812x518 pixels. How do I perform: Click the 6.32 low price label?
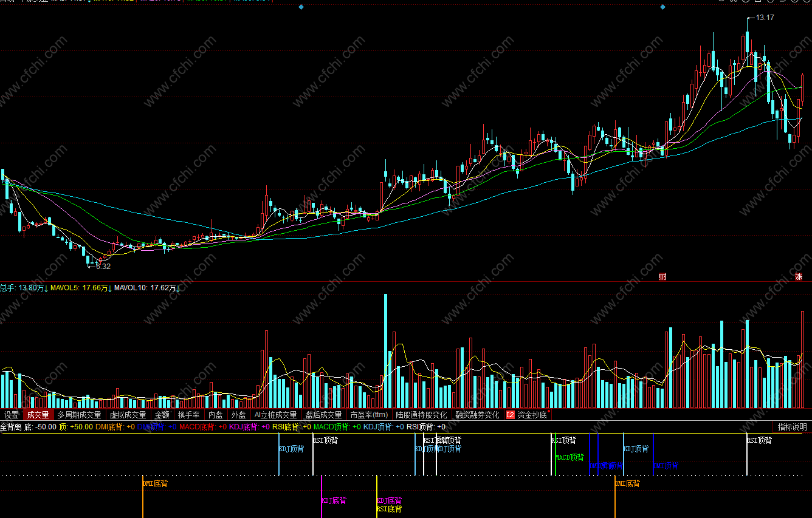(x=103, y=266)
